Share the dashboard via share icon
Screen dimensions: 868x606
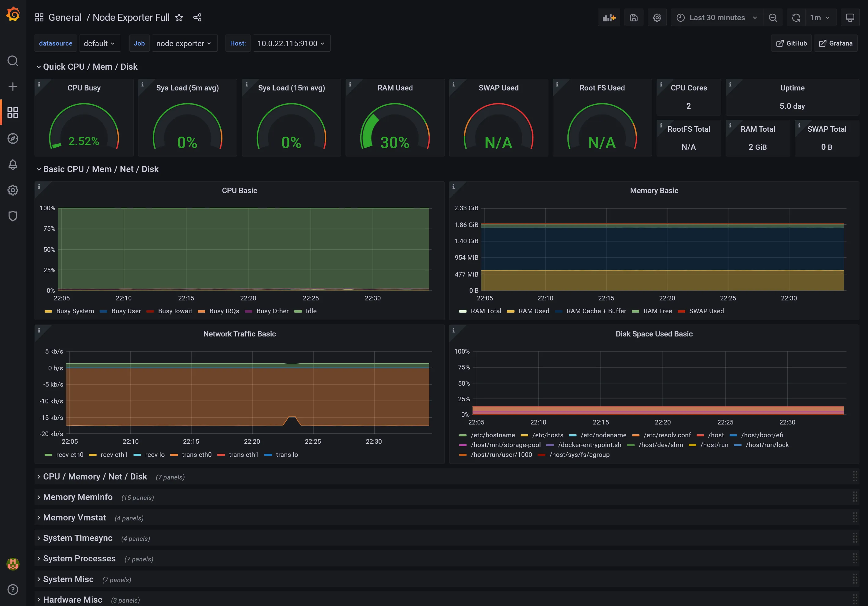point(197,17)
